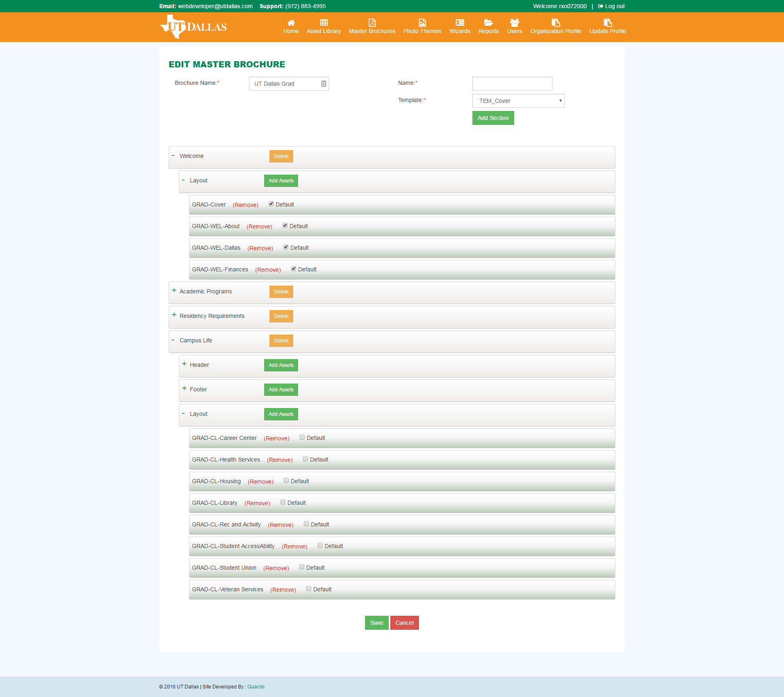Open the Wizards list icon
The image size is (784, 697).
click(x=459, y=23)
